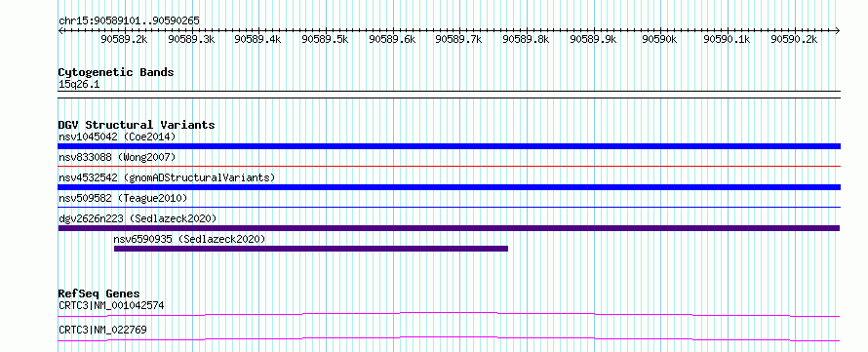Select the short purple nsv6590935 variant bar

(x=310, y=249)
